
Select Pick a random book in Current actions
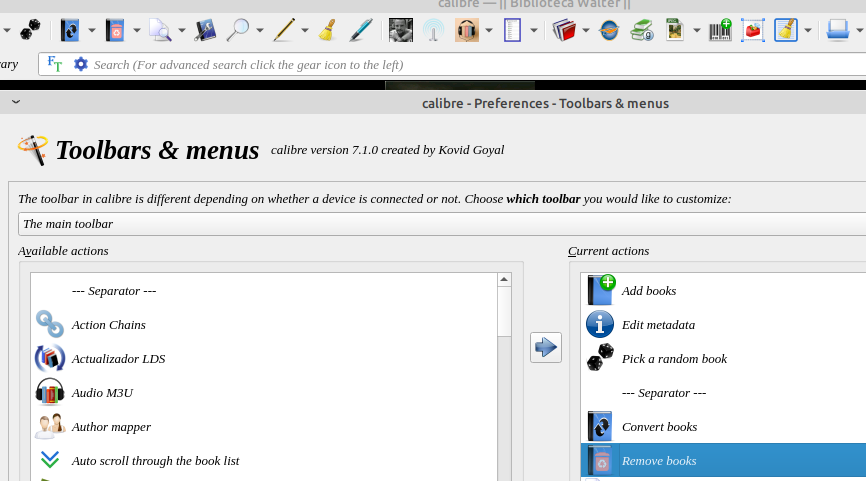724,358
